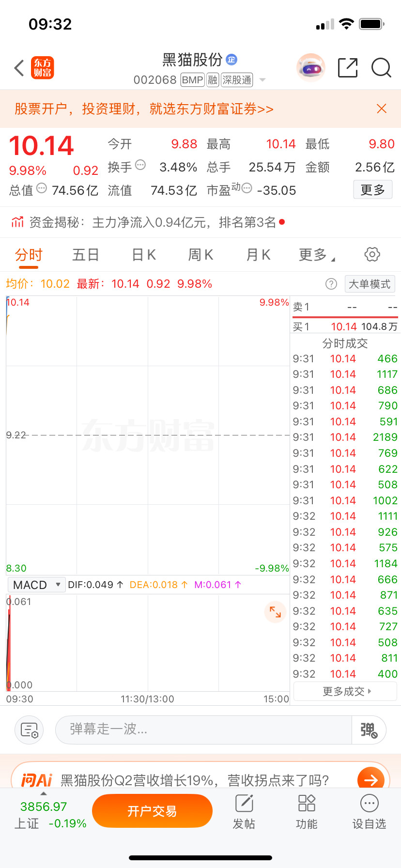Expand the 更多 chart period menu
401x868 pixels.
pos(317,254)
